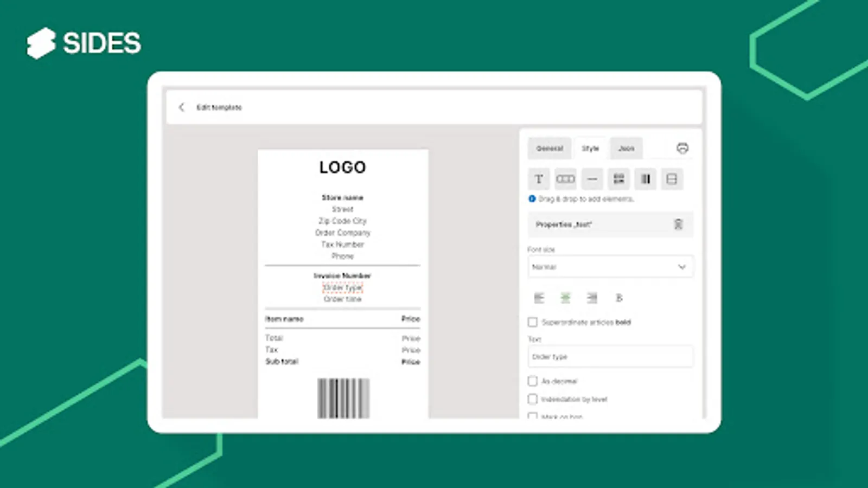Open the printer preview icon
This screenshot has width=868, height=488.
point(682,147)
